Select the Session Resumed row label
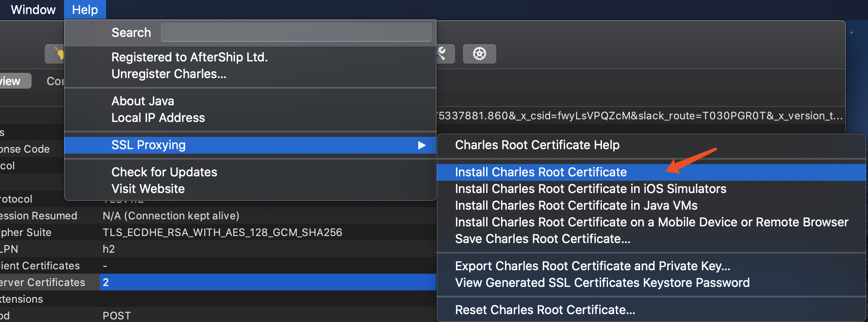 tap(39, 216)
